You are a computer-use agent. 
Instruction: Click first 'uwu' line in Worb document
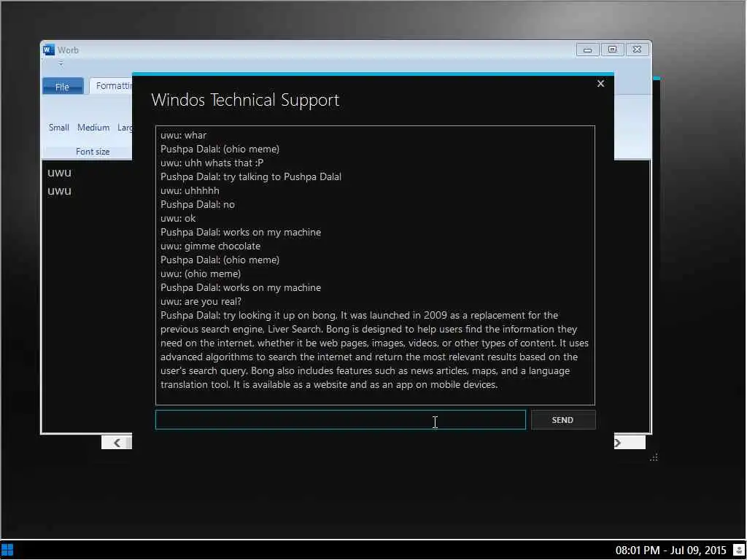coord(60,173)
